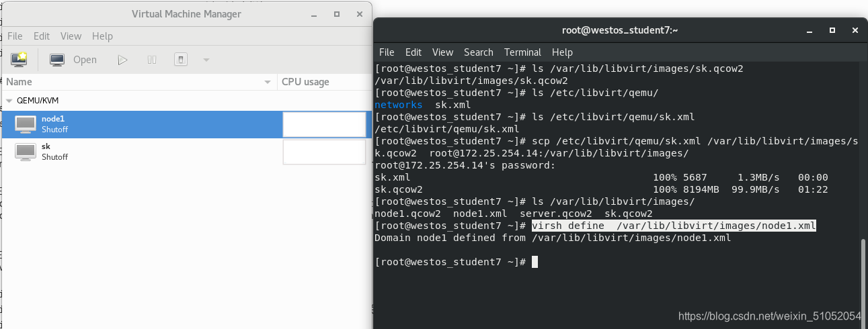Sort list by the Name column header

coord(139,82)
